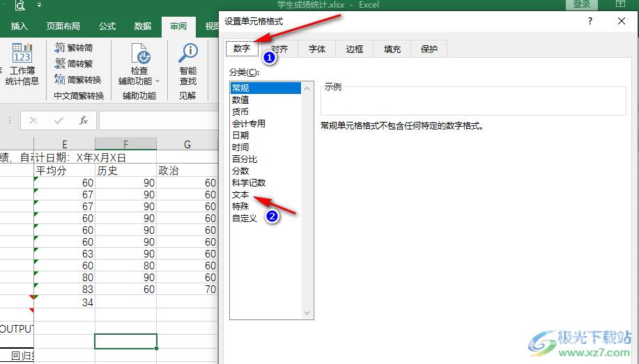This screenshot has width=639, height=364.
Task: Select 常规 category in list
Action: 265,88
